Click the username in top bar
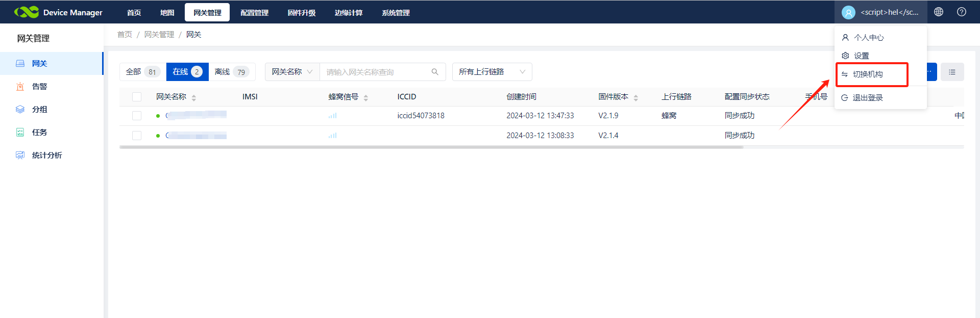 pyautogui.click(x=889, y=12)
